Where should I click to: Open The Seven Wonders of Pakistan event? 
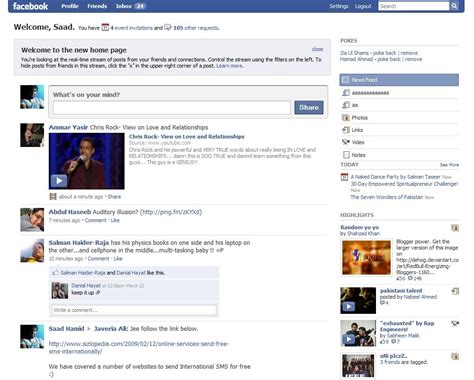(x=387, y=197)
